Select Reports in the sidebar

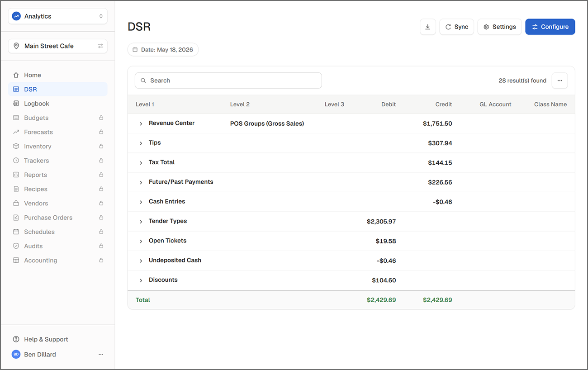tap(58, 175)
